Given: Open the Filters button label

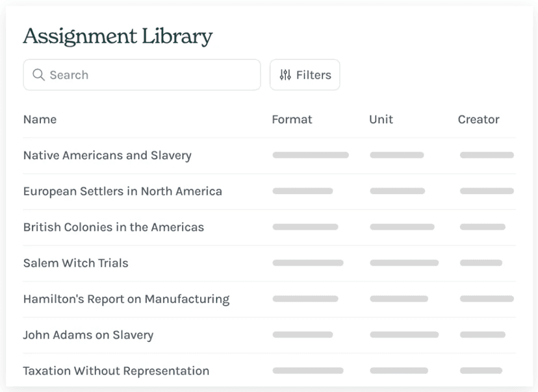Looking at the screenshot, I should coord(313,75).
